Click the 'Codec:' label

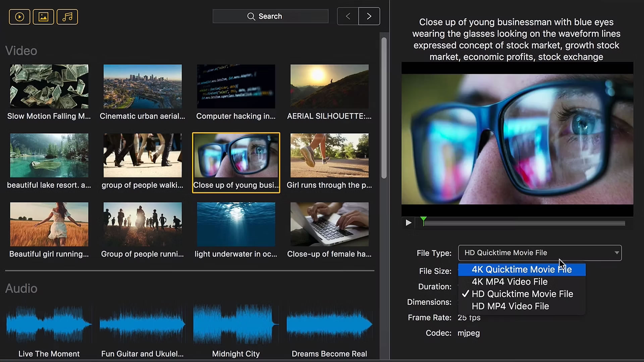[439, 333]
